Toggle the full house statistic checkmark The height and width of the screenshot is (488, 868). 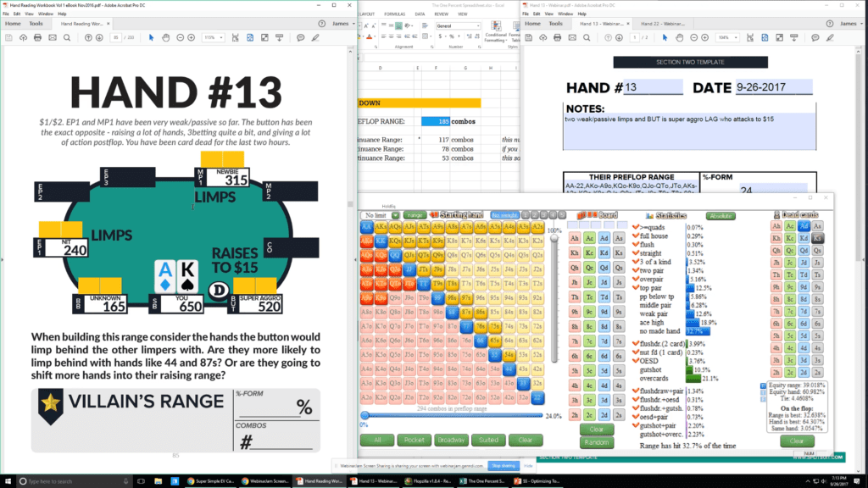(x=635, y=236)
